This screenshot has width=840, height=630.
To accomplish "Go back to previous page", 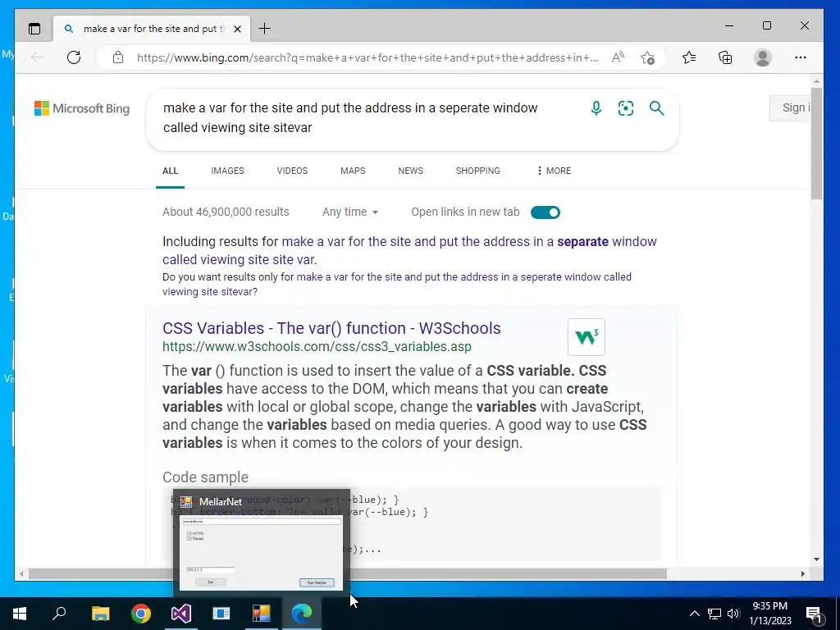I will coord(38,57).
